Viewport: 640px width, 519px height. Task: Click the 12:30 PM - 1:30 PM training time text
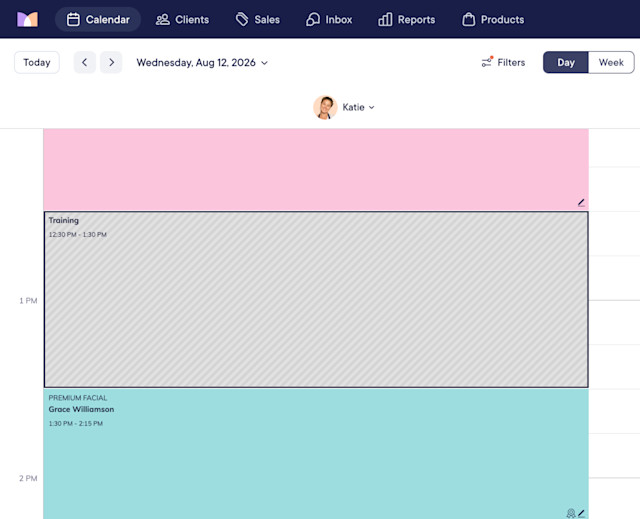click(78, 235)
